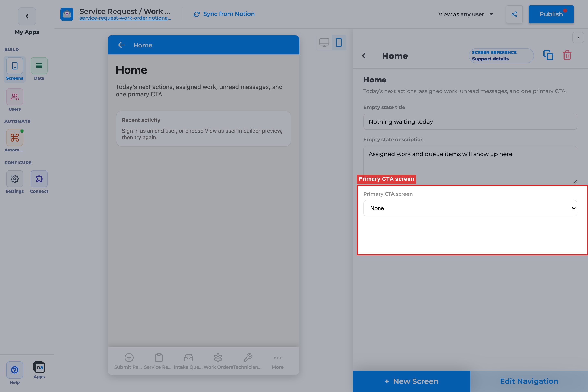The image size is (588, 392).
Task: Open the View as any user dropdown
Action: (466, 14)
